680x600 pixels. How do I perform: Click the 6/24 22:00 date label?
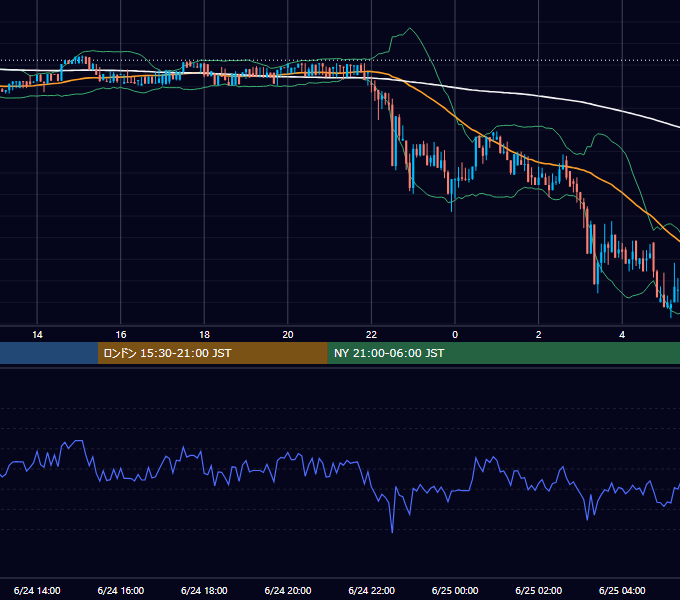pos(372,590)
